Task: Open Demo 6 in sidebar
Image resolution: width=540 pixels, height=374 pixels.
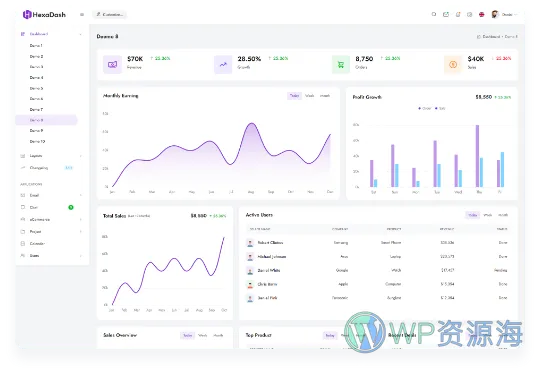Action: pos(36,99)
